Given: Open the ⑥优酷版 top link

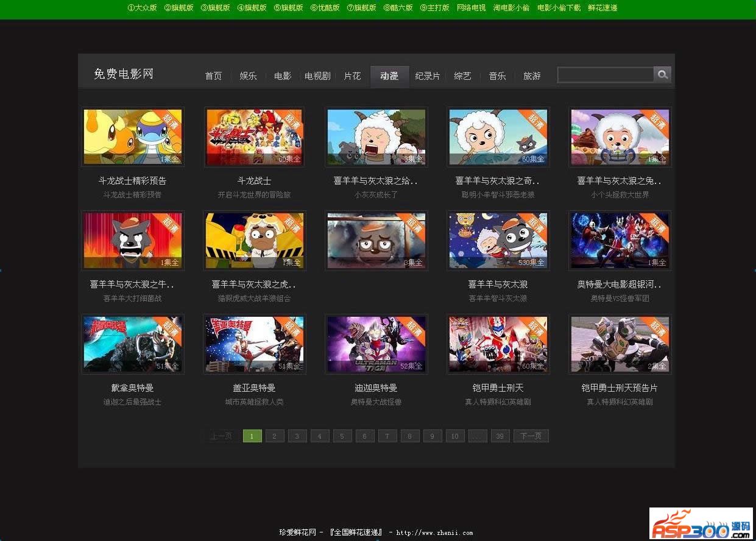Looking at the screenshot, I should (x=325, y=8).
